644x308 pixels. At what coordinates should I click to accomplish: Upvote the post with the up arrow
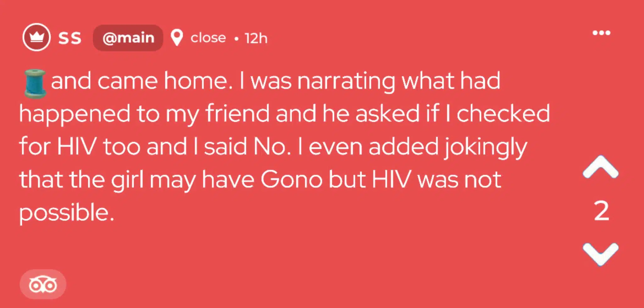coord(600,168)
